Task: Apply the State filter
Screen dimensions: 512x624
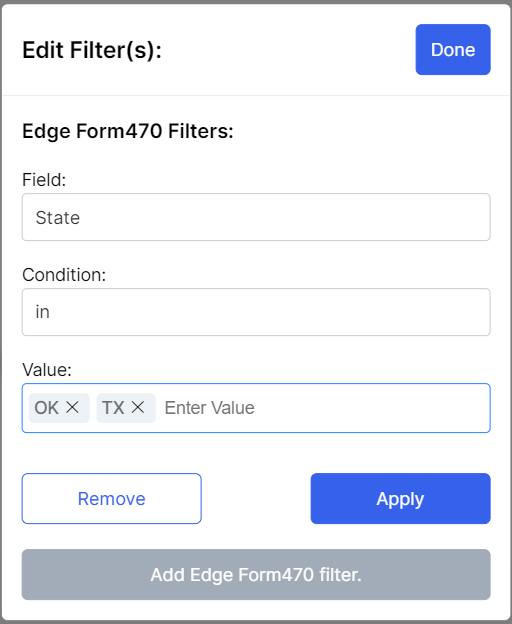Action: pyautogui.click(x=400, y=499)
